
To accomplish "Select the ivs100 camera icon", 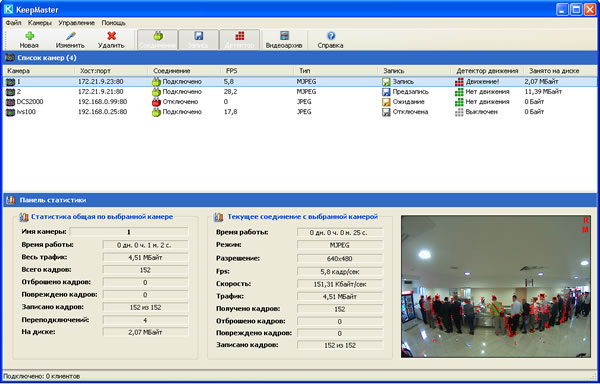I will tap(10, 112).
